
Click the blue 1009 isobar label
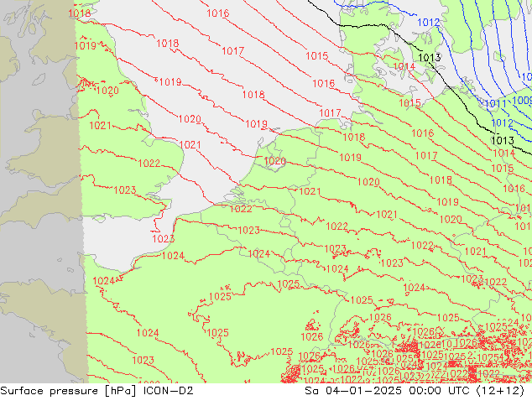(522, 101)
